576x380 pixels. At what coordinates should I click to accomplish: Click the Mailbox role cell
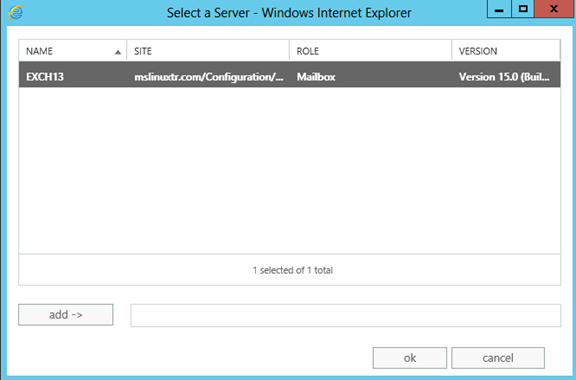click(316, 77)
